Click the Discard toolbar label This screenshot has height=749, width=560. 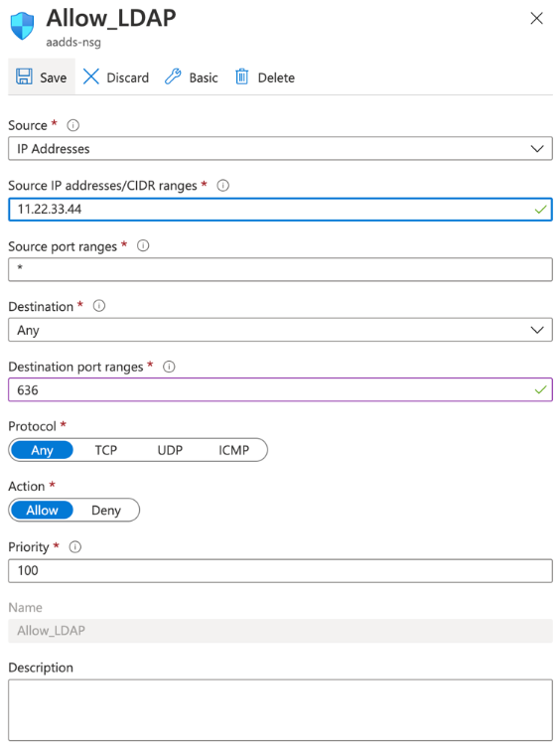click(x=127, y=77)
